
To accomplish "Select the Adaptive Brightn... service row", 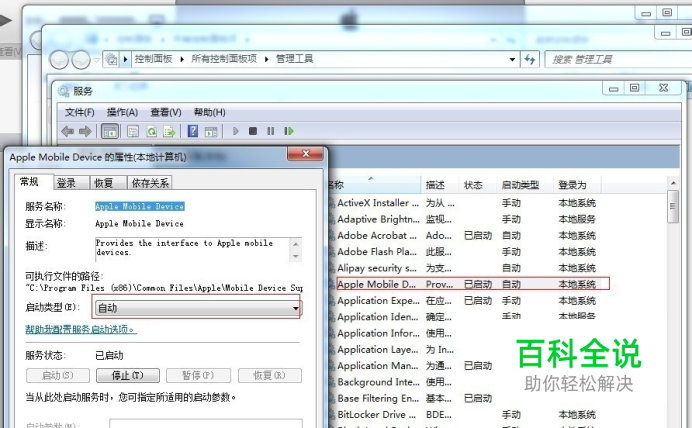I will [466, 219].
